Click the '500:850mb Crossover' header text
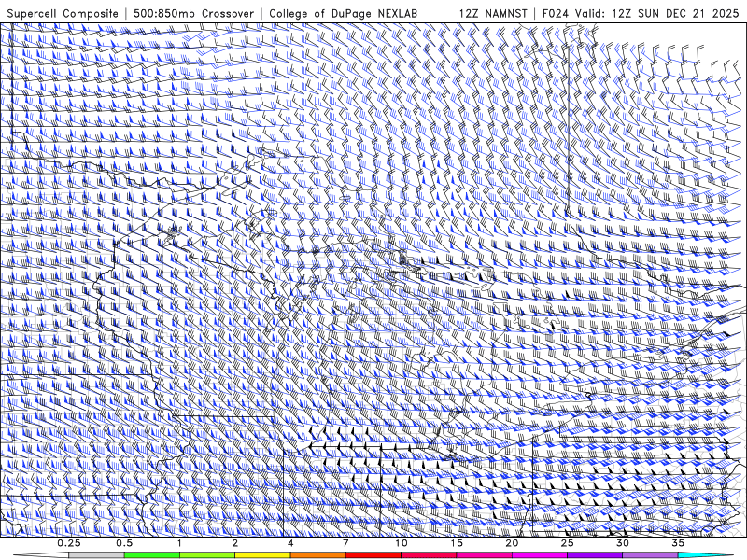The image size is (747, 560). tap(193, 13)
